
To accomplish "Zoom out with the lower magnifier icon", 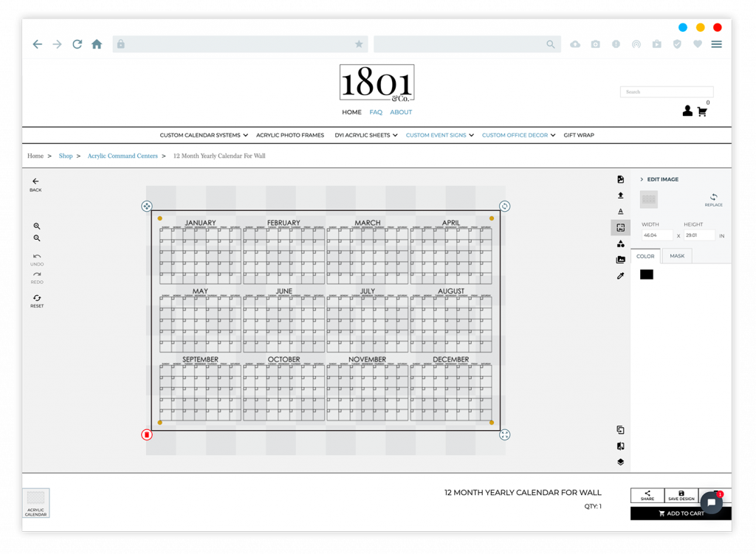I will coord(37,238).
